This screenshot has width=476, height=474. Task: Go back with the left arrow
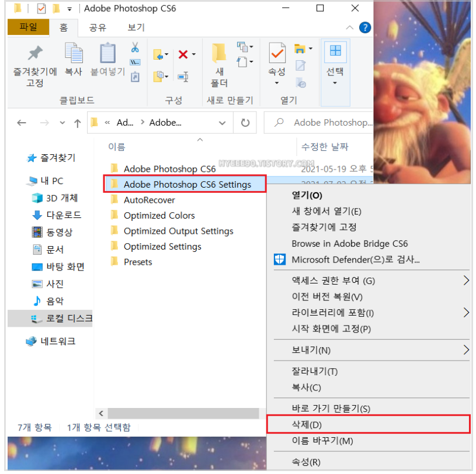(x=22, y=123)
